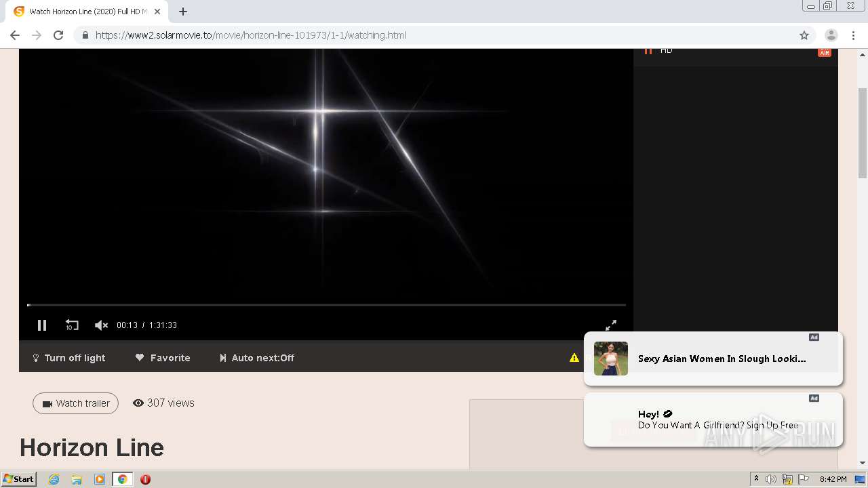868x488 pixels.
Task: Toggle Auto next setting
Action: pyautogui.click(x=257, y=358)
